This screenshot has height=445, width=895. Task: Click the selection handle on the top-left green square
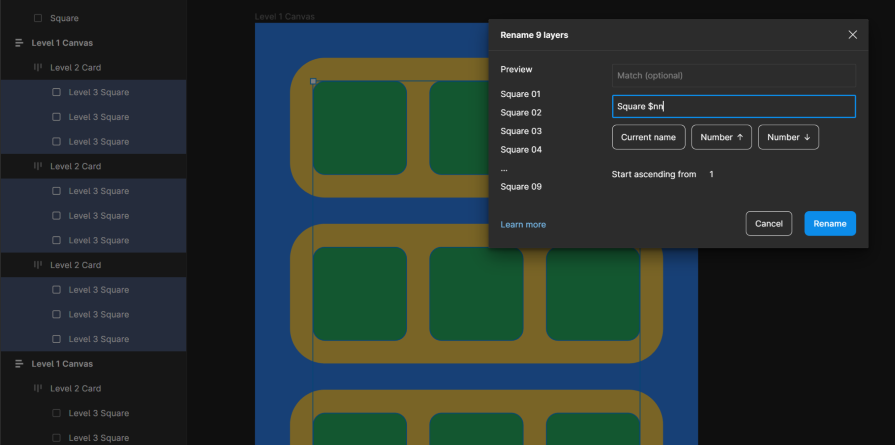tap(313, 81)
